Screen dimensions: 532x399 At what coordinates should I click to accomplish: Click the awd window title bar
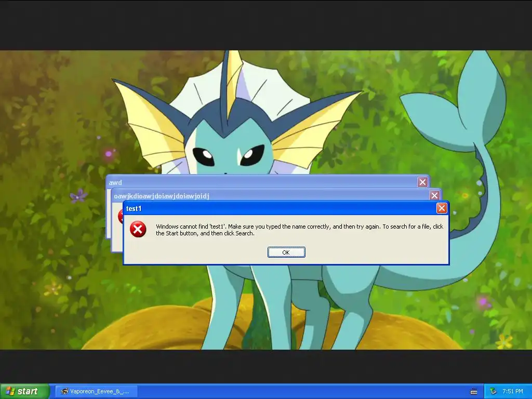pos(268,182)
